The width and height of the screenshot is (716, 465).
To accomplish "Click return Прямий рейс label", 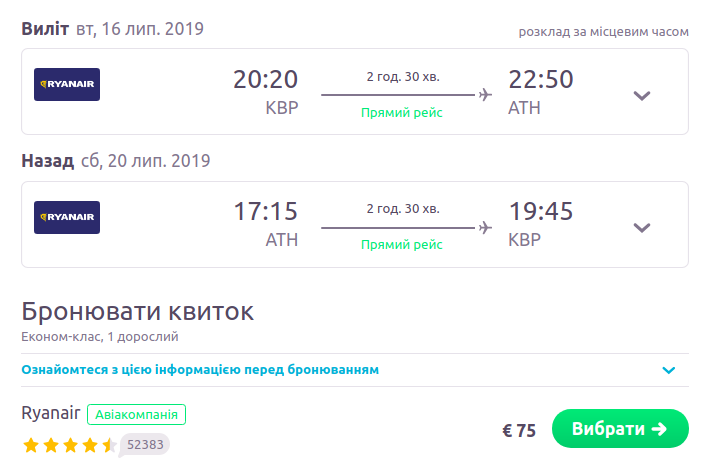I will (x=402, y=245).
